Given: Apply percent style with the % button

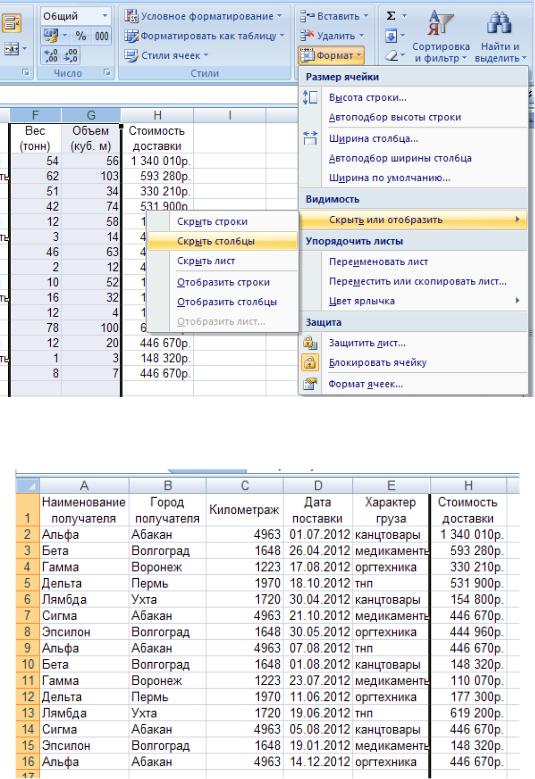Looking at the screenshot, I should [x=80, y=35].
